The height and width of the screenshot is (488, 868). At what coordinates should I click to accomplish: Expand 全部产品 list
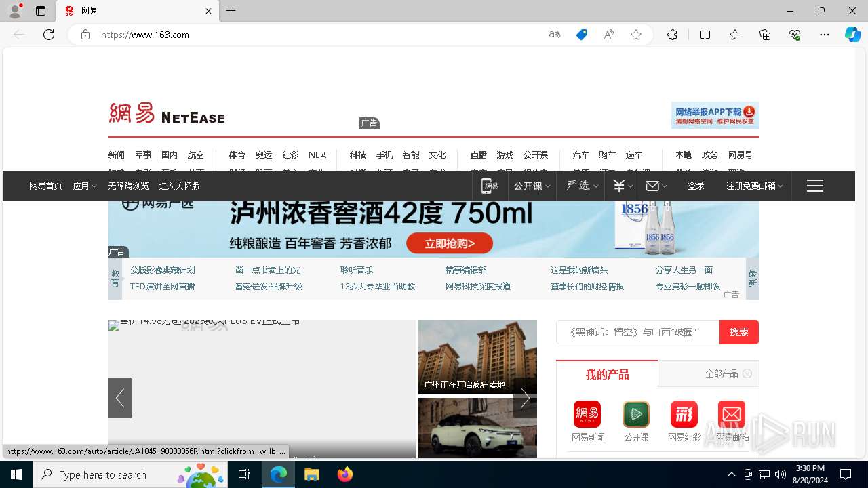coord(728,373)
